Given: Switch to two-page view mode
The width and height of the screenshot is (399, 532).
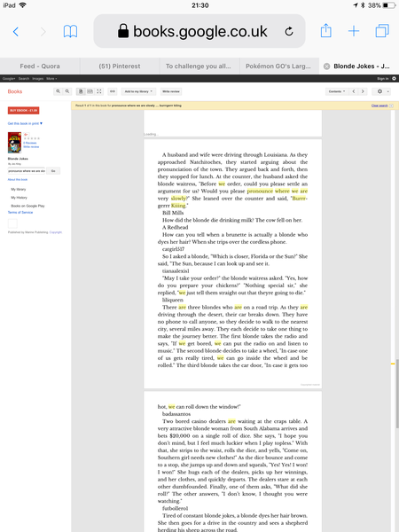Looking at the screenshot, I should point(90,91).
